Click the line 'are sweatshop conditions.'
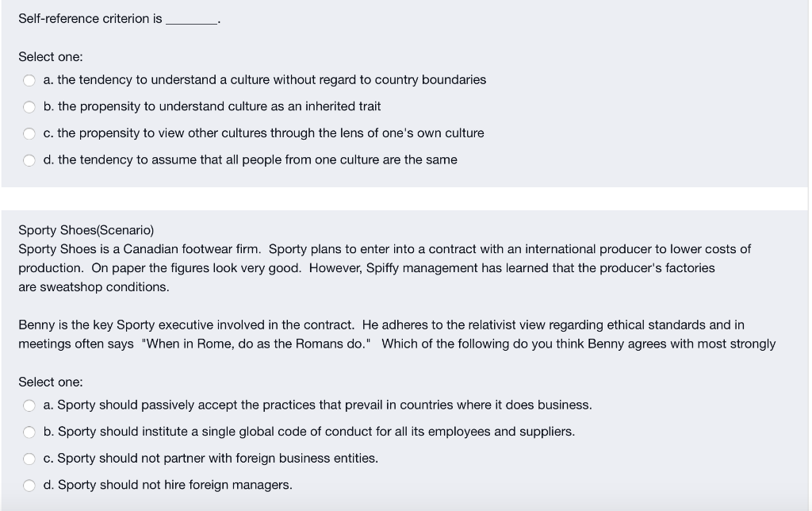Viewport: 812px width, 511px height. tap(94, 287)
